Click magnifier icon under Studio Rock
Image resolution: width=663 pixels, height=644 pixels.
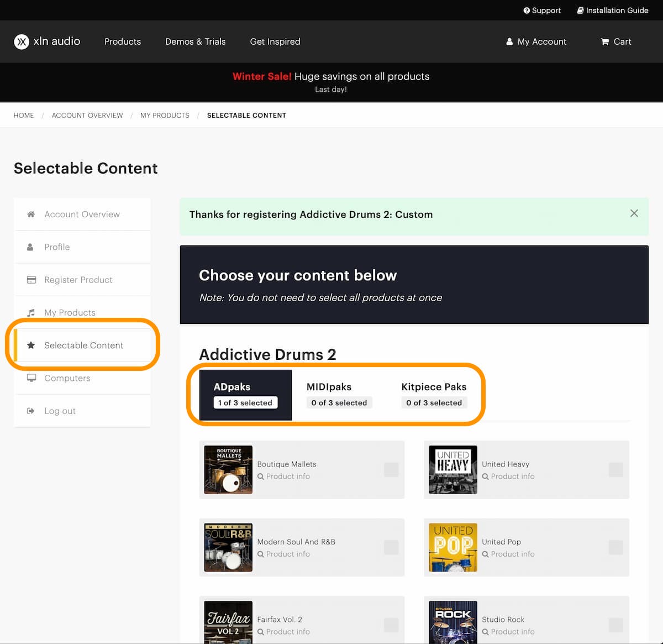486,632
